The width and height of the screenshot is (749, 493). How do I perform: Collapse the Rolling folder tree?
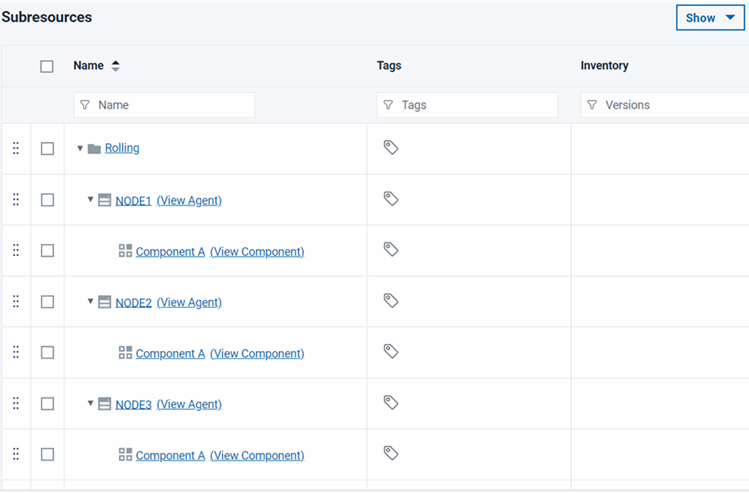(x=80, y=149)
